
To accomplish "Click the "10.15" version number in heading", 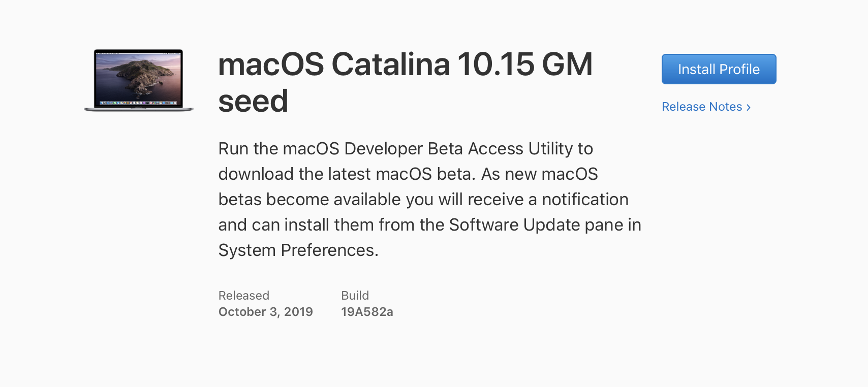I will 496,64.
